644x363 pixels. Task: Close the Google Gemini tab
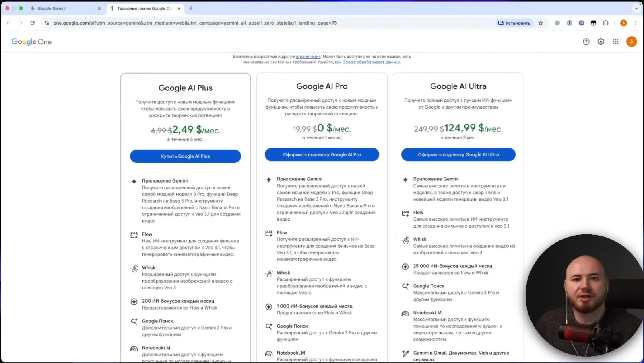coord(99,8)
